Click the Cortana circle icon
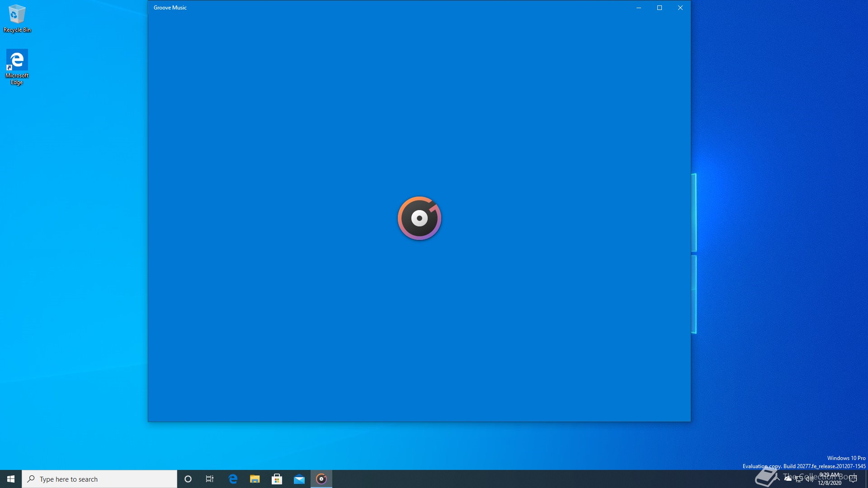868x488 pixels. point(188,479)
